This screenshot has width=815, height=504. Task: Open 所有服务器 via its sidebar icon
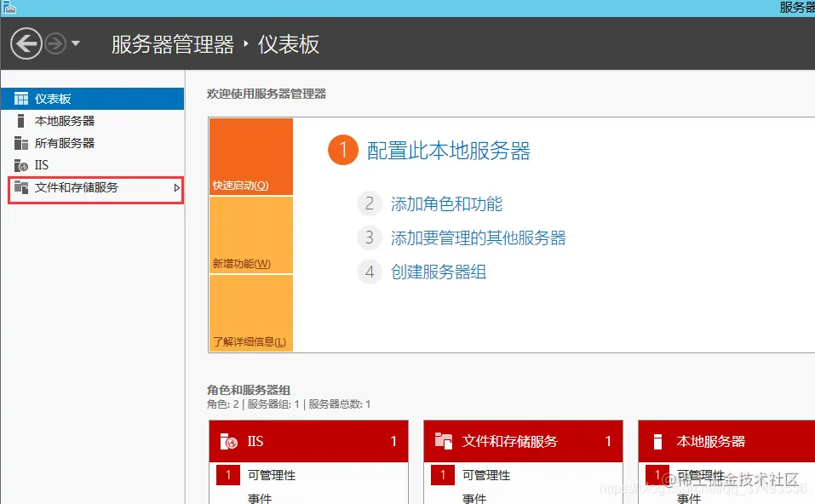pyautogui.click(x=20, y=142)
